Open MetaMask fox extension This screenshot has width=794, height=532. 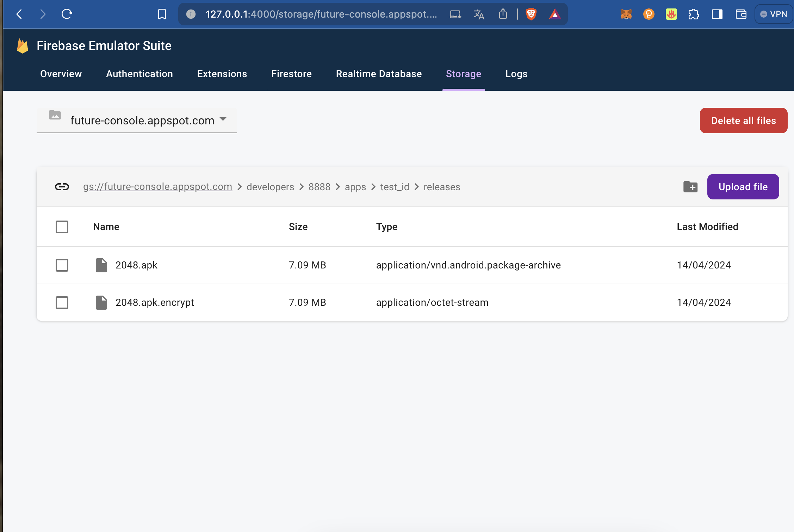click(626, 14)
